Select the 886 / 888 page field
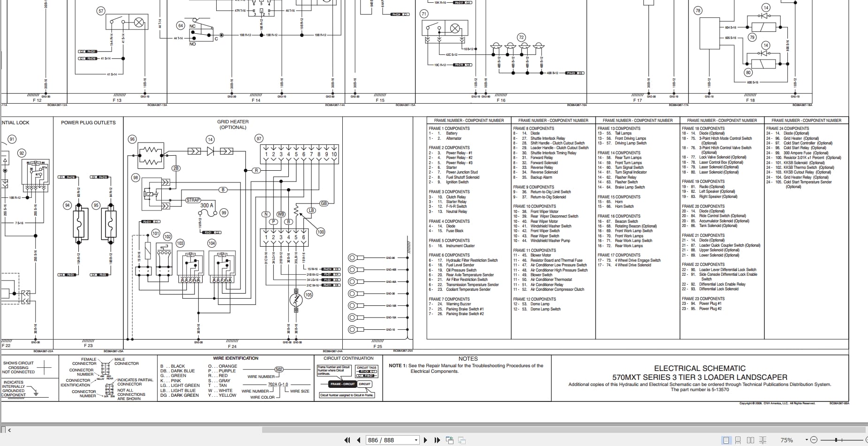This screenshot has height=446, width=868. tap(385, 440)
